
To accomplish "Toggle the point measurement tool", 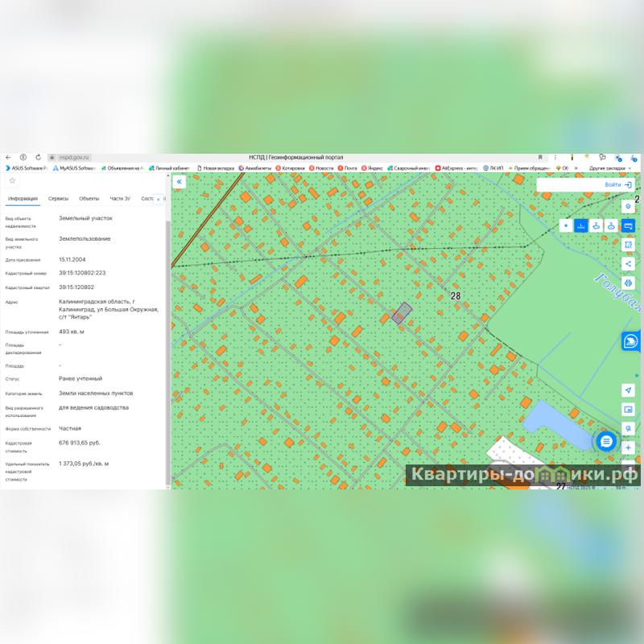I will 565,225.
